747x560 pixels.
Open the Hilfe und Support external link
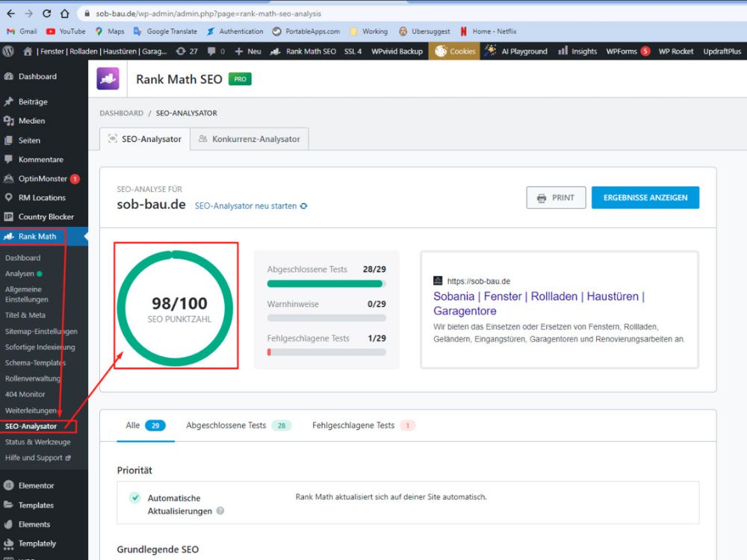point(37,458)
